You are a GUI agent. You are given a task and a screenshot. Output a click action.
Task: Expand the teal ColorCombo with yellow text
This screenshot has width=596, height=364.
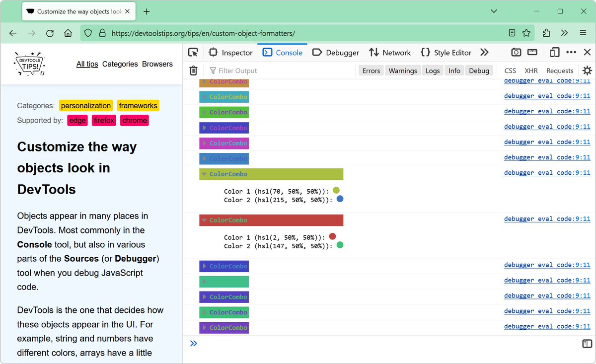(204, 97)
